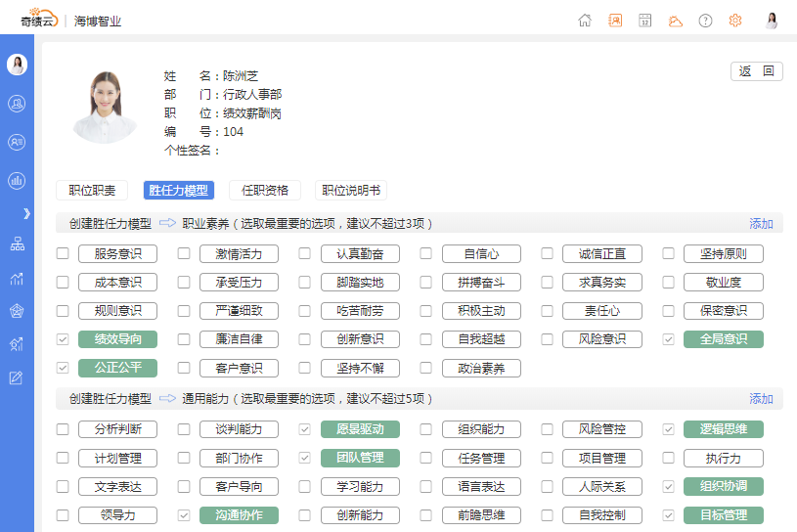
Task: Click the weather cloud icon
Action: click(675, 21)
